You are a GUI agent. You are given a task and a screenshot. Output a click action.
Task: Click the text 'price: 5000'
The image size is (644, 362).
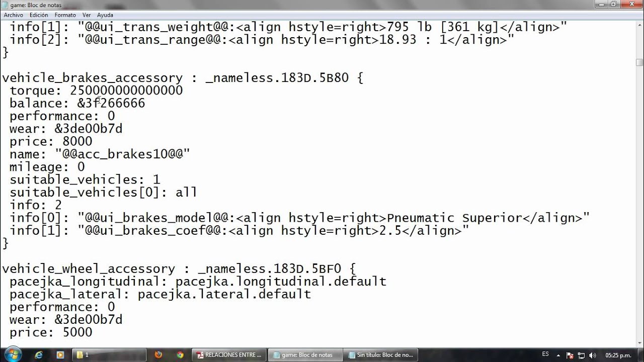(x=51, y=332)
